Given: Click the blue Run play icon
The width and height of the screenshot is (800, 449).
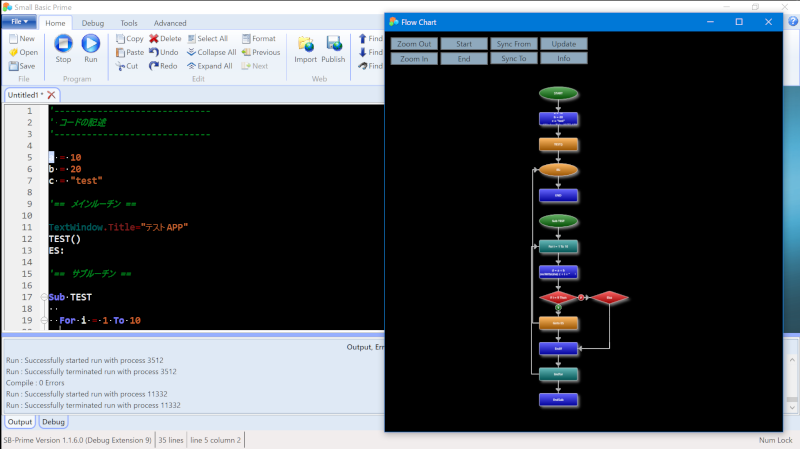Looking at the screenshot, I should tap(91, 44).
